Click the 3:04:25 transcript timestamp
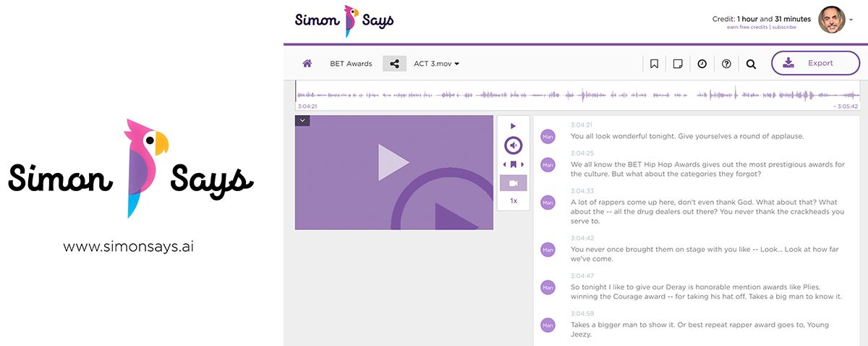Image resolution: width=868 pixels, height=346 pixels. [x=582, y=153]
